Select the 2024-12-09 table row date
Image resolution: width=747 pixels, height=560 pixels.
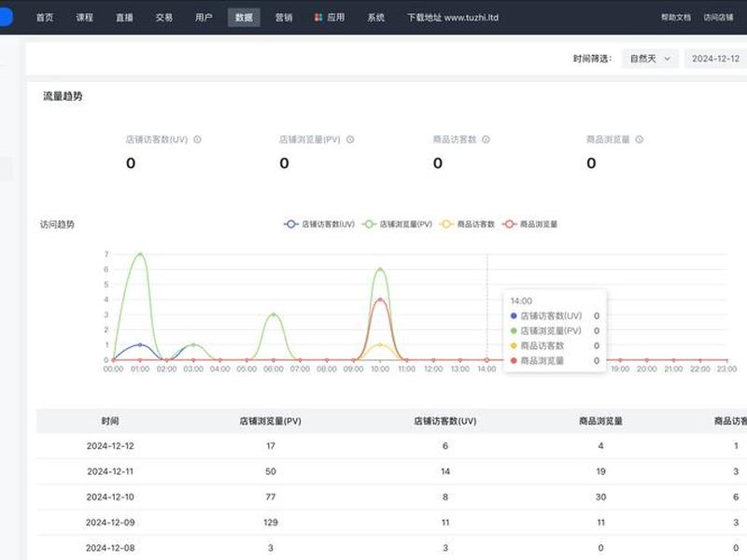pos(110,523)
